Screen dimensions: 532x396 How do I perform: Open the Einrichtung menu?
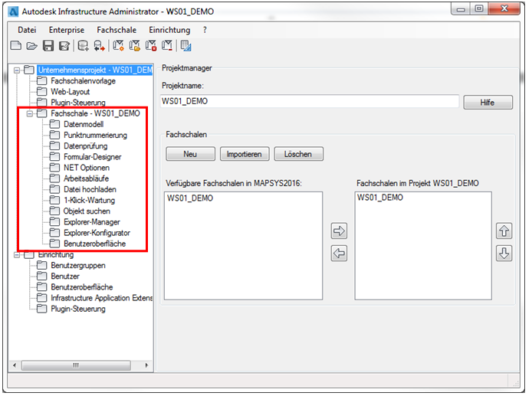click(169, 30)
